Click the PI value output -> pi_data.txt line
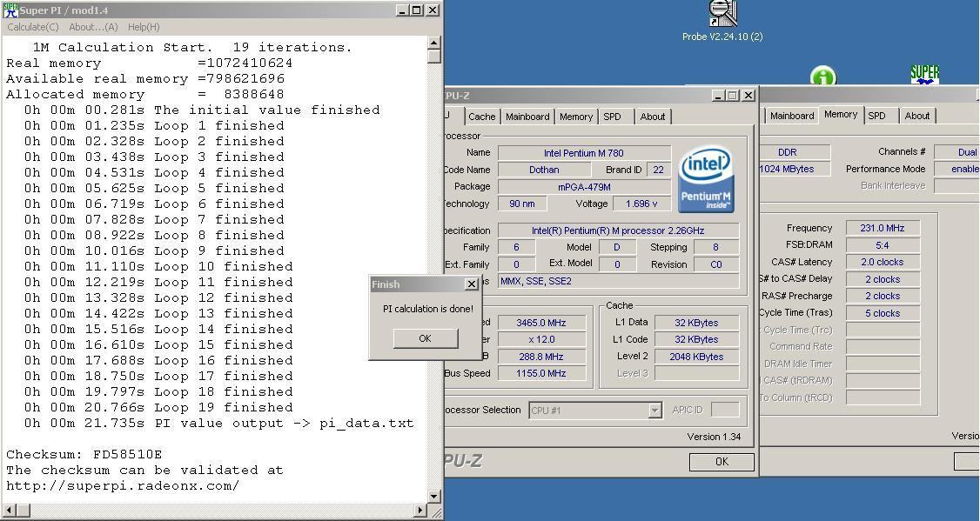980x521 pixels. coord(218,423)
